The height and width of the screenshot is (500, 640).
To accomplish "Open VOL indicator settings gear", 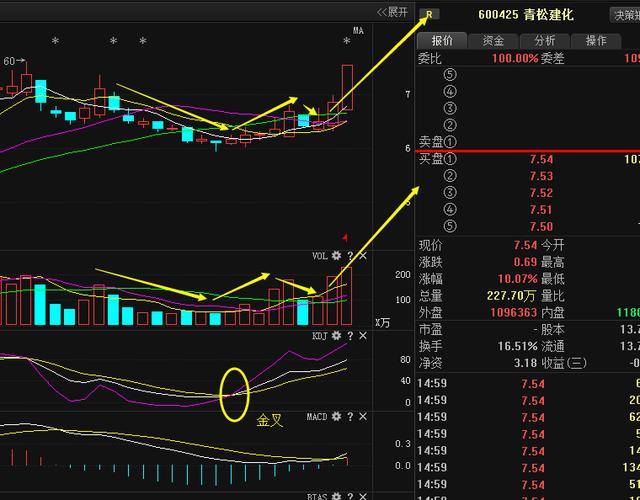I will tap(337, 257).
